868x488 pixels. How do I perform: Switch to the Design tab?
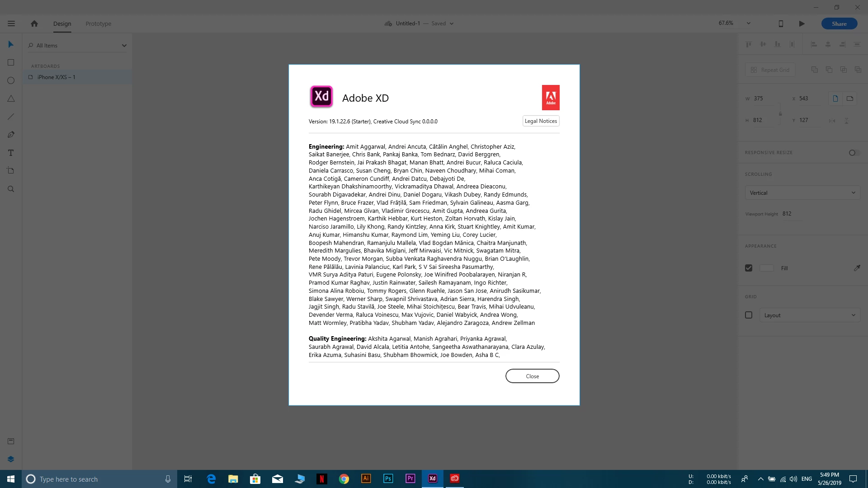pos(62,23)
